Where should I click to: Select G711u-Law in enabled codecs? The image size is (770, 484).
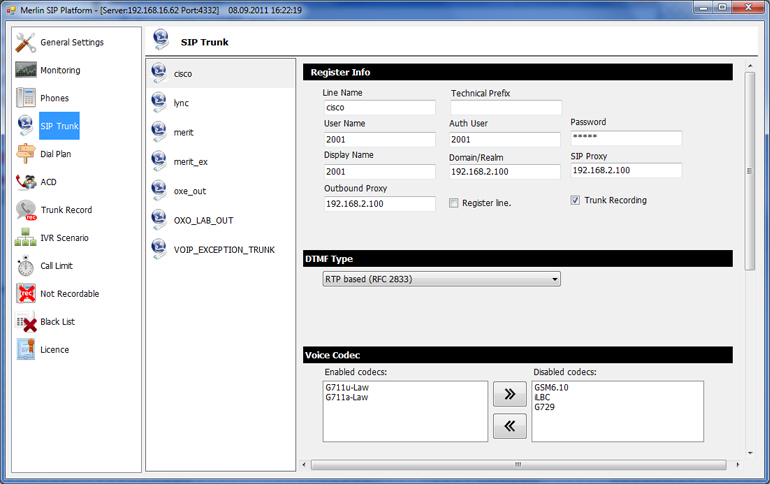pyautogui.click(x=347, y=387)
